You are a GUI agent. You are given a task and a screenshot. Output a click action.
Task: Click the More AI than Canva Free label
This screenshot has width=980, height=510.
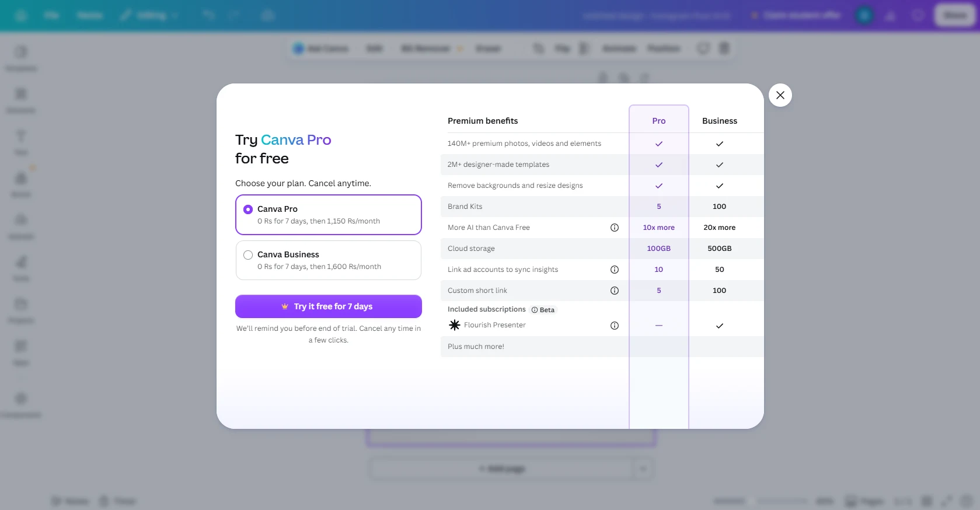pyautogui.click(x=489, y=228)
